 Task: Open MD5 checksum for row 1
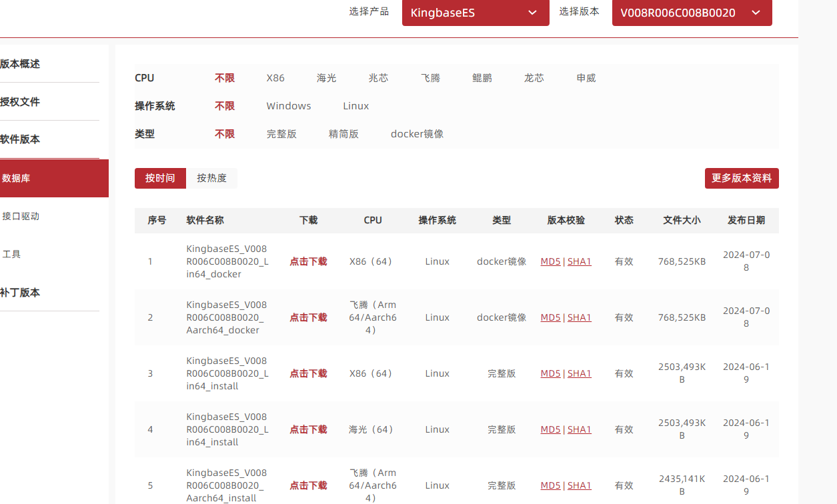(550, 261)
